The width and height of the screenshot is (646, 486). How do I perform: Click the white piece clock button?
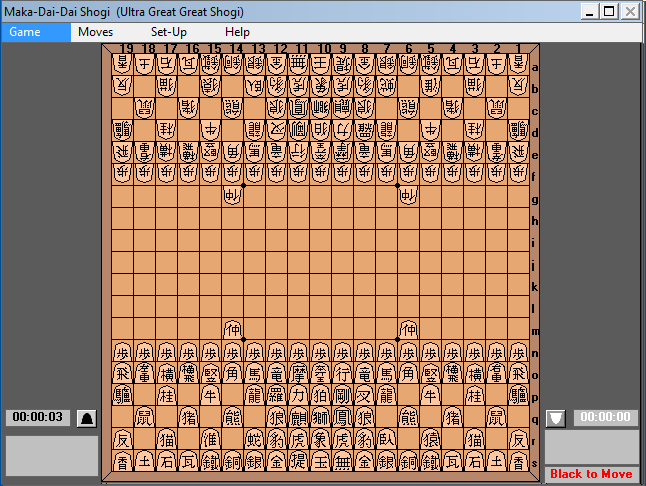(x=556, y=418)
